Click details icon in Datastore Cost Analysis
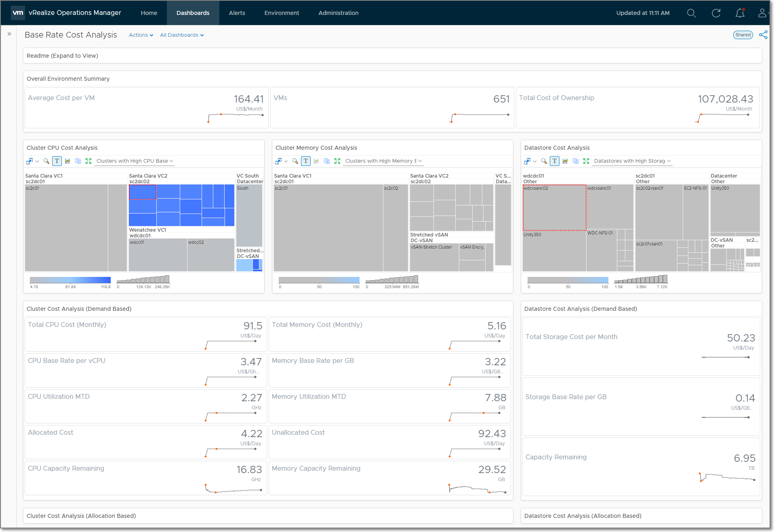Image resolution: width=774 pixels, height=532 pixels. [x=576, y=161]
